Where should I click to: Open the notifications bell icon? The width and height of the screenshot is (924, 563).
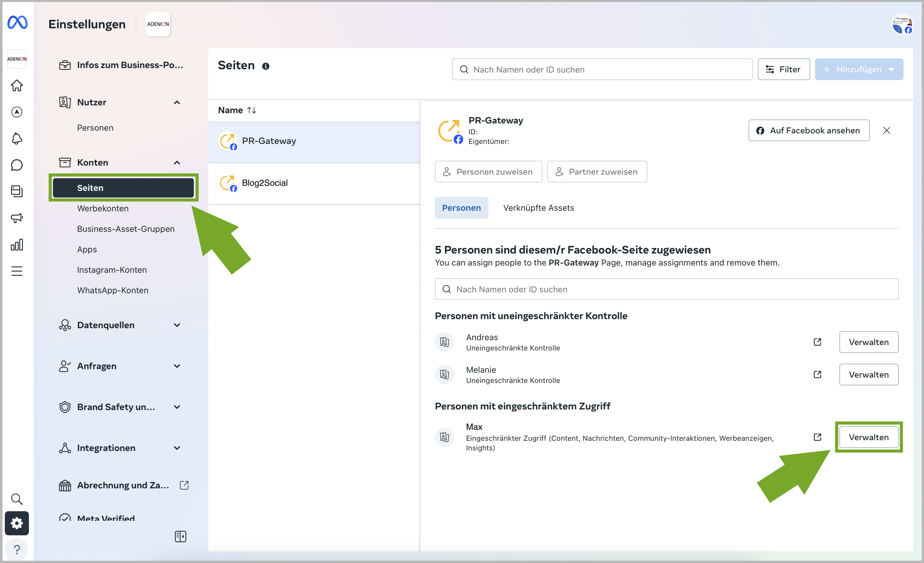click(x=17, y=138)
